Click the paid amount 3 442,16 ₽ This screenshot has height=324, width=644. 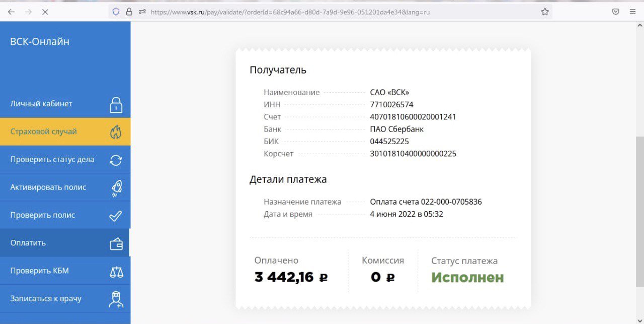[x=291, y=277]
